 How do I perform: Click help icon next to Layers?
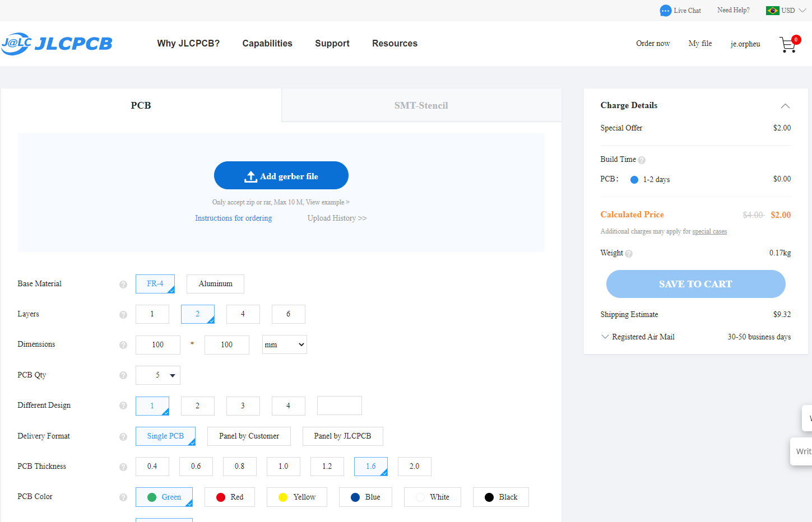(x=123, y=315)
